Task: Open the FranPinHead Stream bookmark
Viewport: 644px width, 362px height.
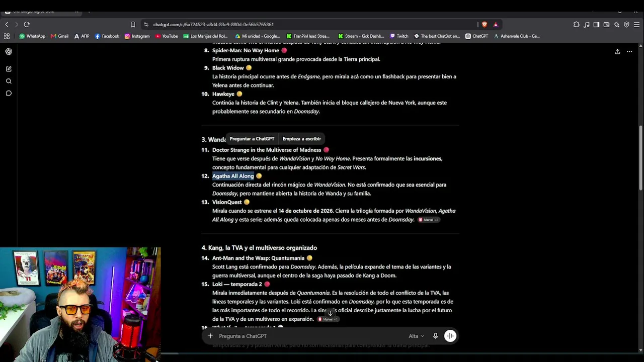Action: [x=308, y=36]
